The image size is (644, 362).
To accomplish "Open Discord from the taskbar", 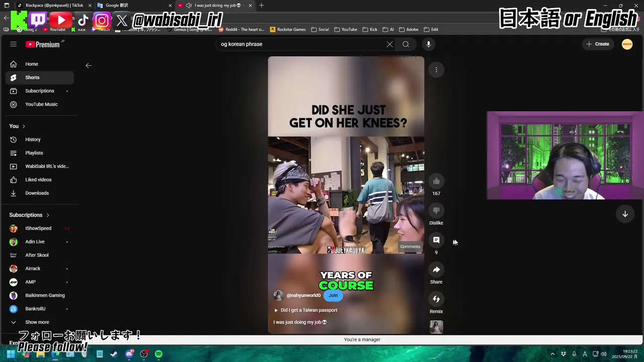I will pos(129,354).
